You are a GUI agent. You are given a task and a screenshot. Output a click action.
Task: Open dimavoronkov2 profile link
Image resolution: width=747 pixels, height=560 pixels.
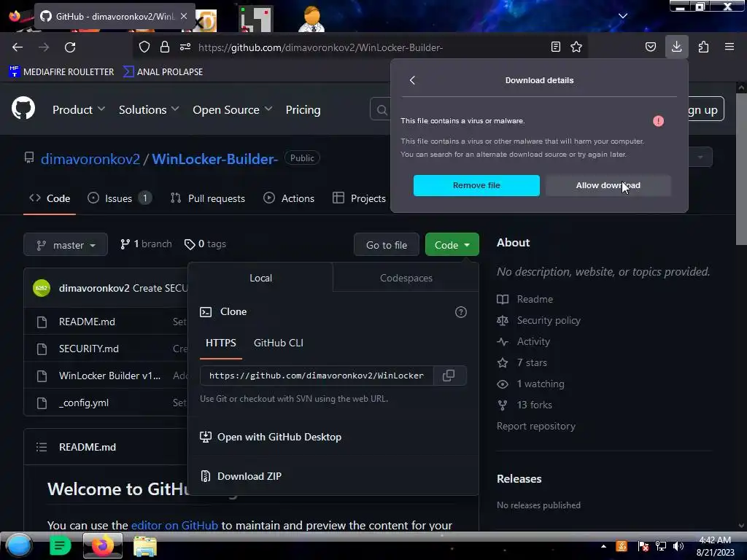tap(90, 158)
